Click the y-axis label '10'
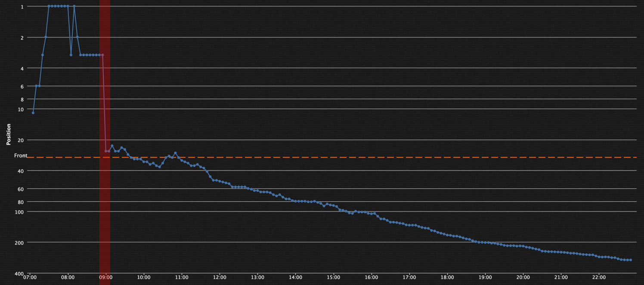 point(21,109)
